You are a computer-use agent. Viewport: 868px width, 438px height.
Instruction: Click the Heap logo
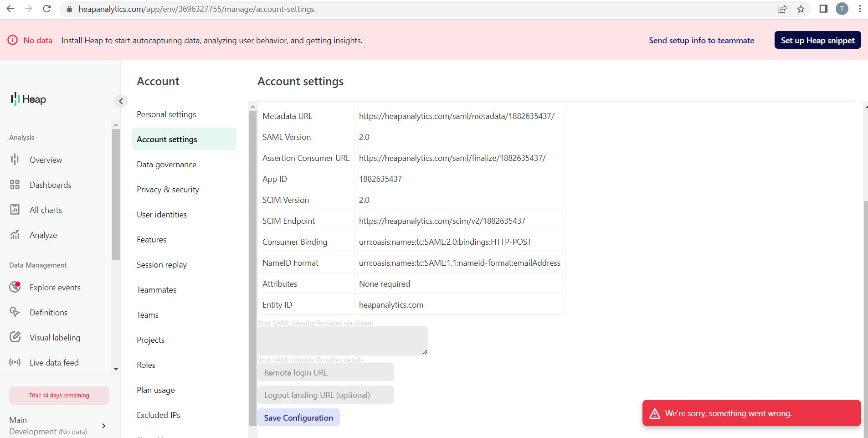click(x=28, y=99)
